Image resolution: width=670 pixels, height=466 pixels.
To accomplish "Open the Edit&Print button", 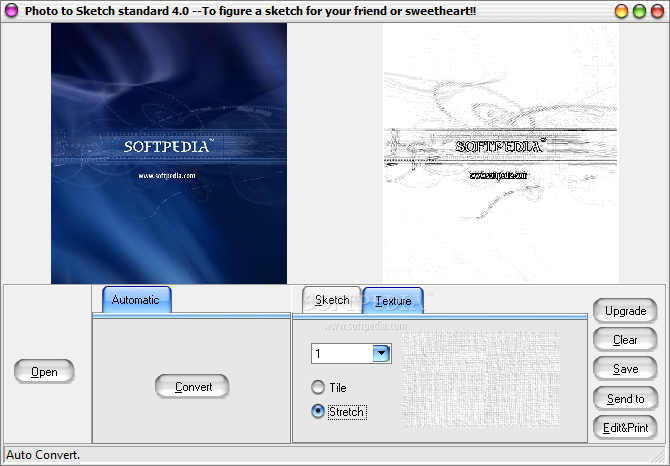I will coord(625,428).
